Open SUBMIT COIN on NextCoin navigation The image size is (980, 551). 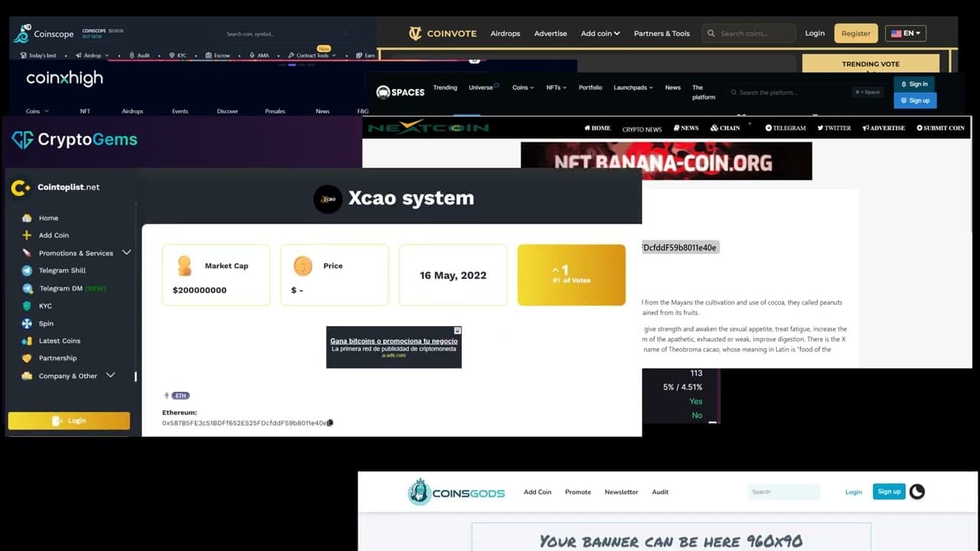(940, 128)
